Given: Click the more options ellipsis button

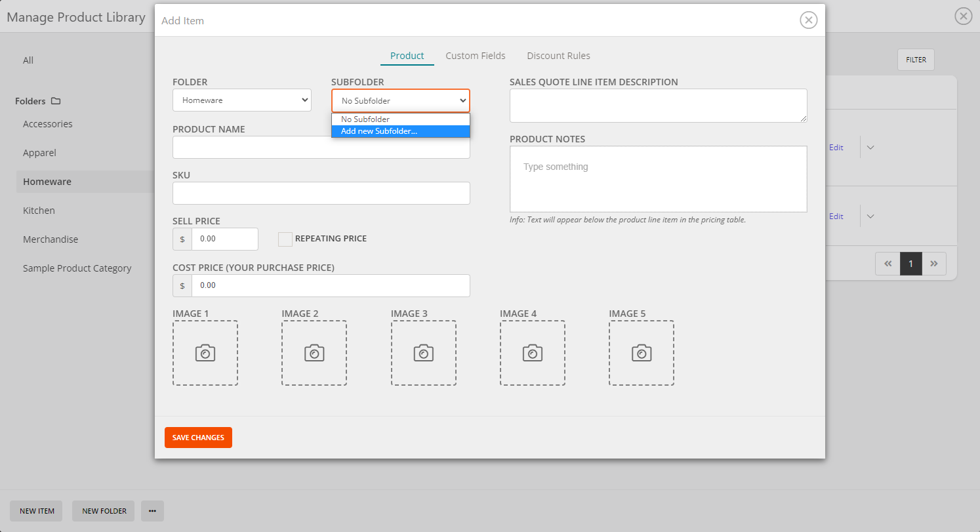Looking at the screenshot, I should coord(152,511).
